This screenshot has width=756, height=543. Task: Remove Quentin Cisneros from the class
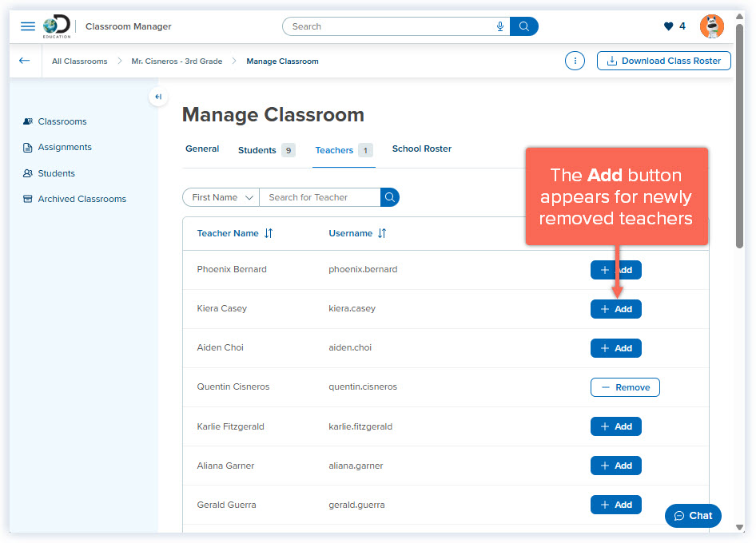click(x=625, y=386)
